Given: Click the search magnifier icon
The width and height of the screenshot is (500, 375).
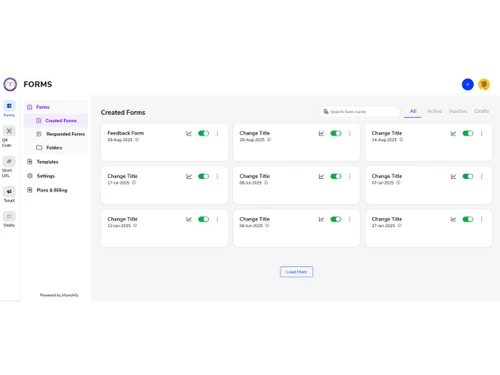Looking at the screenshot, I should [x=326, y=111].
